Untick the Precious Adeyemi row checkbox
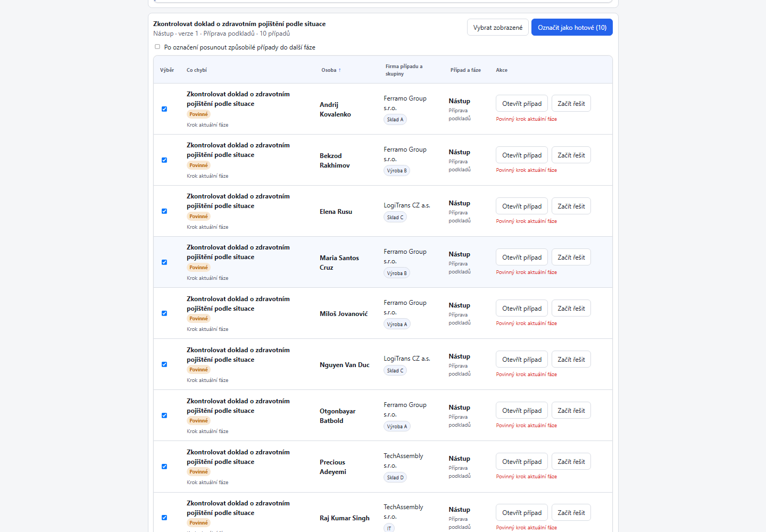 click(164, 467)
